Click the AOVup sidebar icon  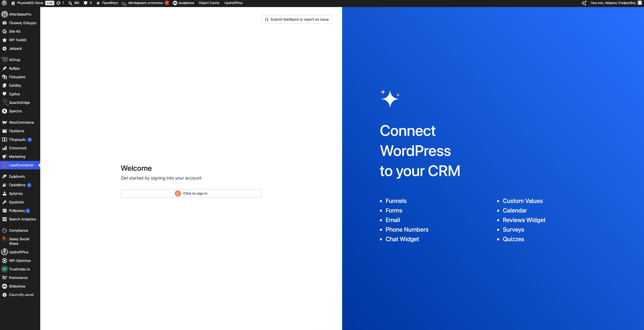click(5, 60)
